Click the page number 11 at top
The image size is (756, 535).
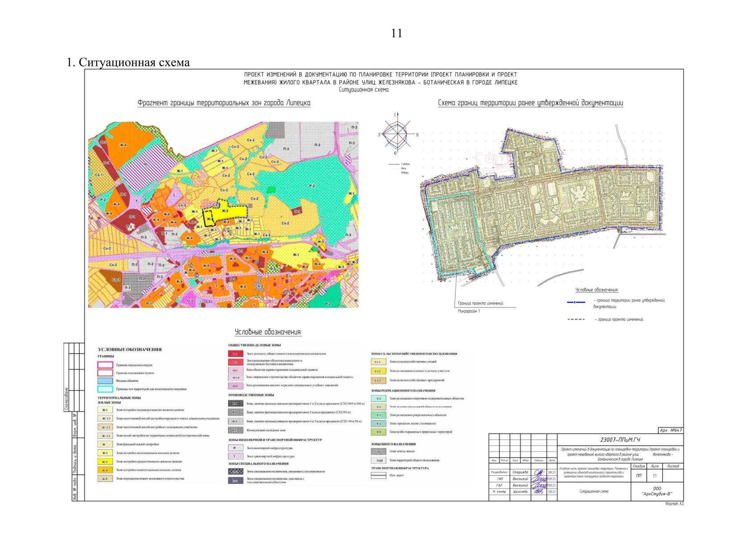pos(396,33)
